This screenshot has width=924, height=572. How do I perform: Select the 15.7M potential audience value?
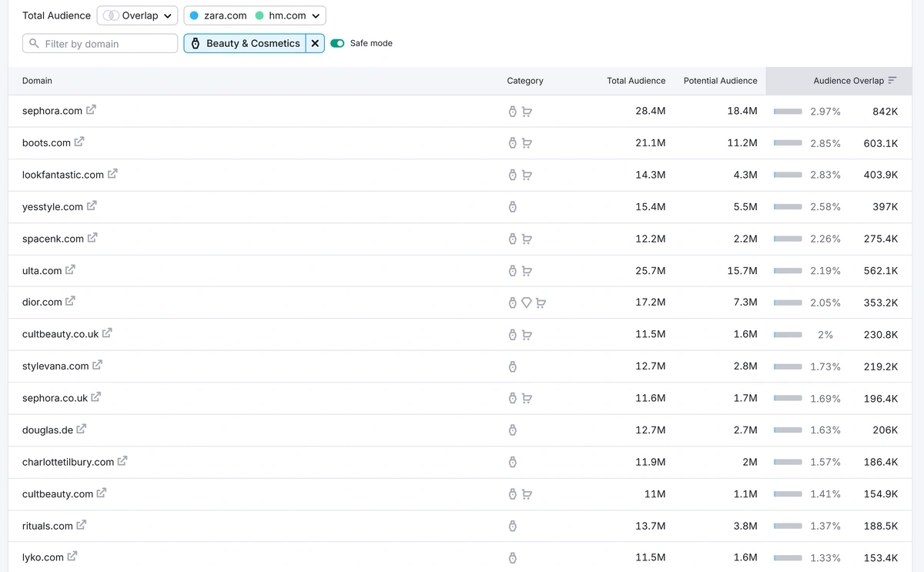coord(742,271)
